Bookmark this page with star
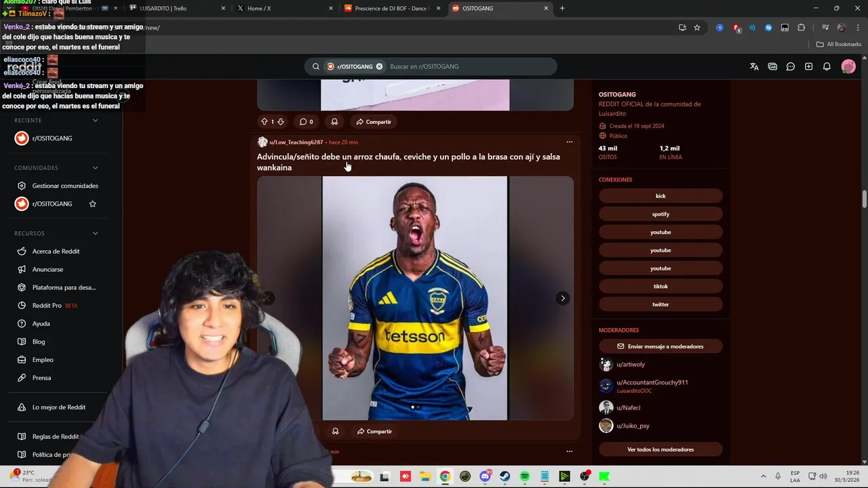Screen dimensions: 868x488 (x=697, y=28)
